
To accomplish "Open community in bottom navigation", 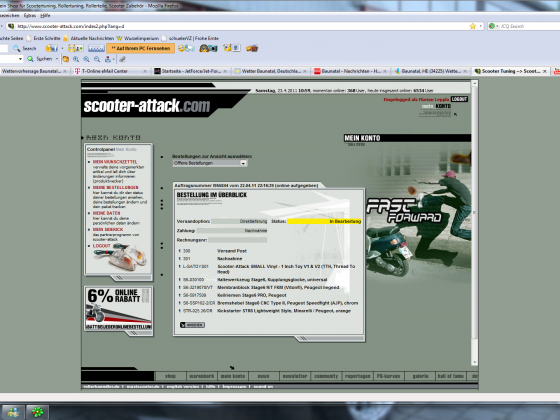I will point(326,376).
